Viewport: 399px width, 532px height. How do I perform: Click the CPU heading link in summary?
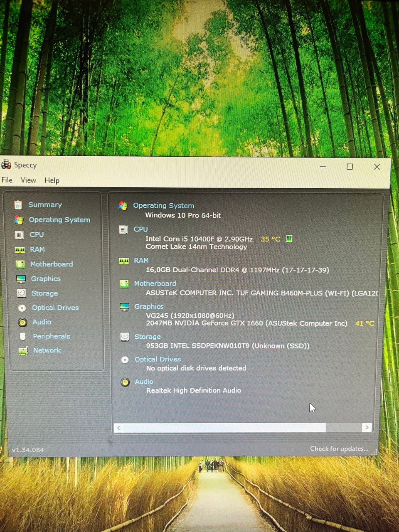[140, 229]
